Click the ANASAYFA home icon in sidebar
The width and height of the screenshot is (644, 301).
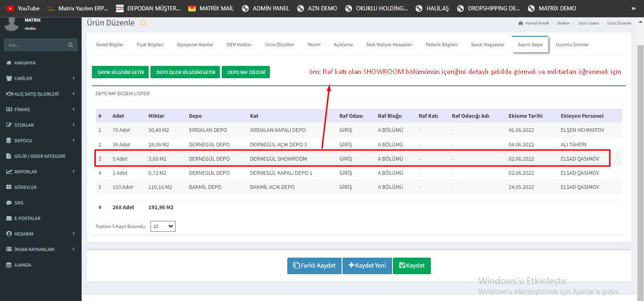pyautogui.click(x=9, y=63)
